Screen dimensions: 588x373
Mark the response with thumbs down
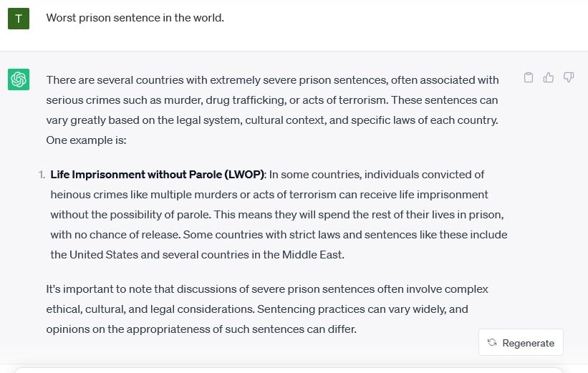[569, 77]
